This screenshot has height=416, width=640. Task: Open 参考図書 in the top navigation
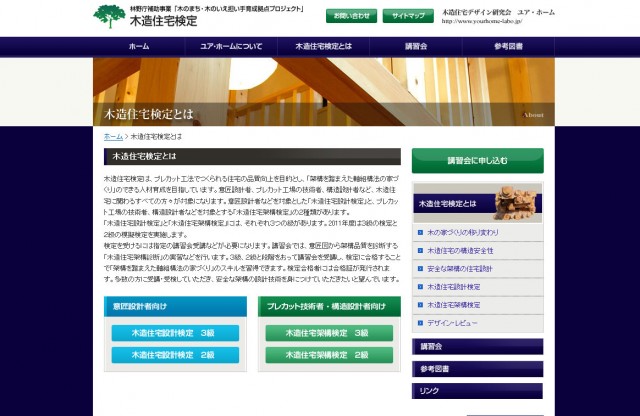(x=508, y=47)
